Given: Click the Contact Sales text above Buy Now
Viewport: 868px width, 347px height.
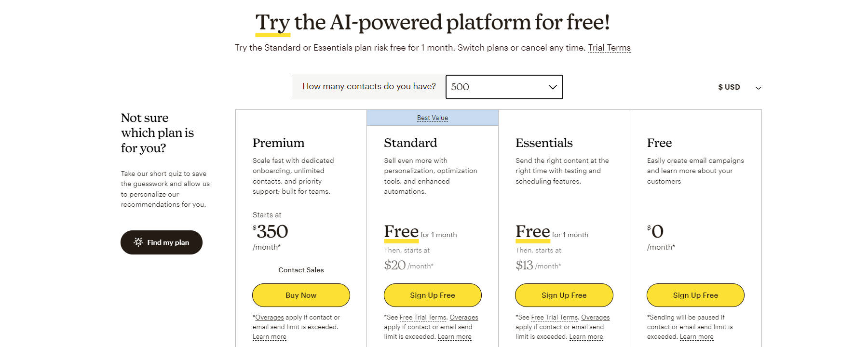Looking at the screenshot, I should 300,270.
